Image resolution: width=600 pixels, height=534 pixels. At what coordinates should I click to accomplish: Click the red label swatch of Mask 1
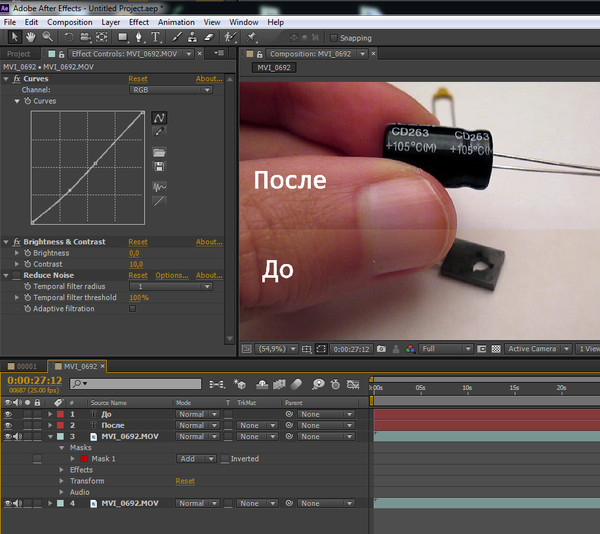point(84,459)
